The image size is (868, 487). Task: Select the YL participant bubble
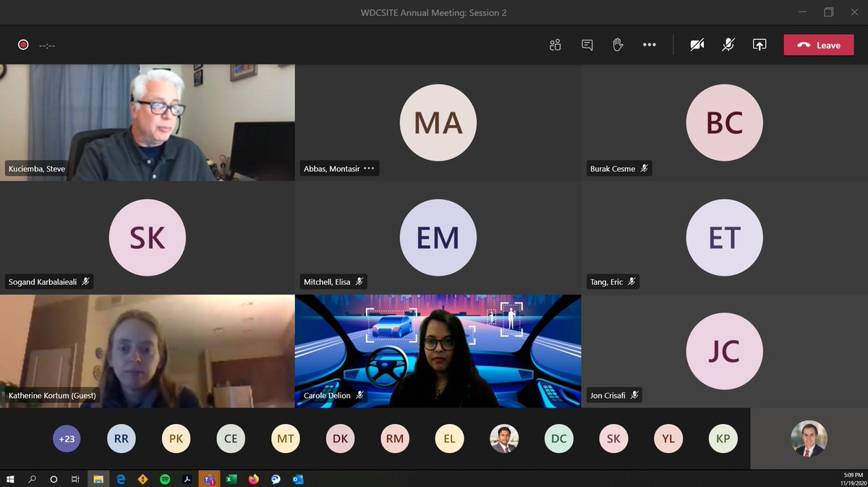[x=668, y=439]
